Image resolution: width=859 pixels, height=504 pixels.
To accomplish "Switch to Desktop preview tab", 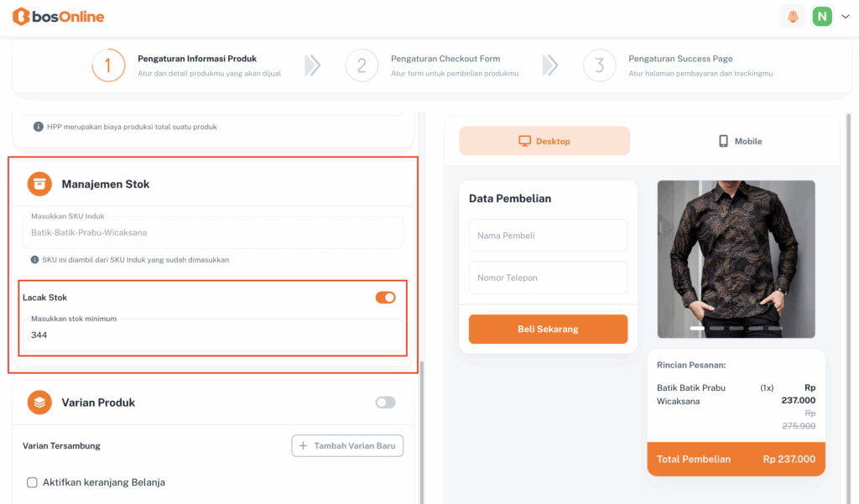I will pyautogui.click(x=544, y=141).
